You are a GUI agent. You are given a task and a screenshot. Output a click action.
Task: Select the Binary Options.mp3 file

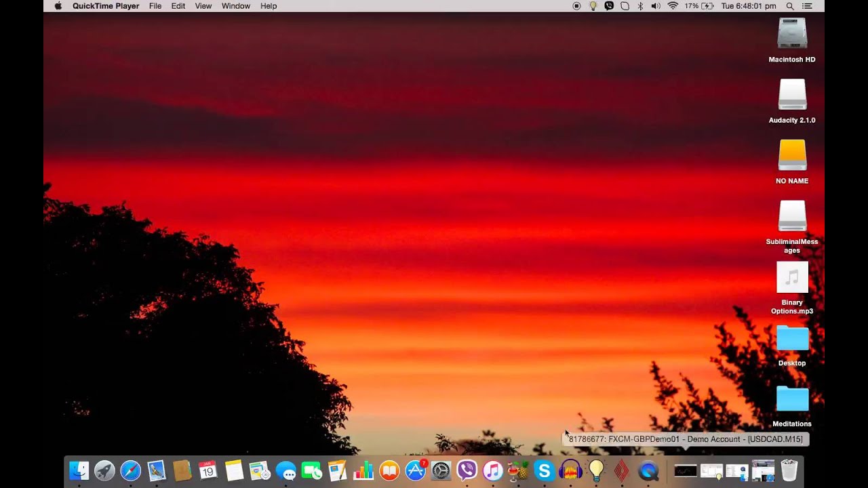pyautogui.click(x=792, y=288)
